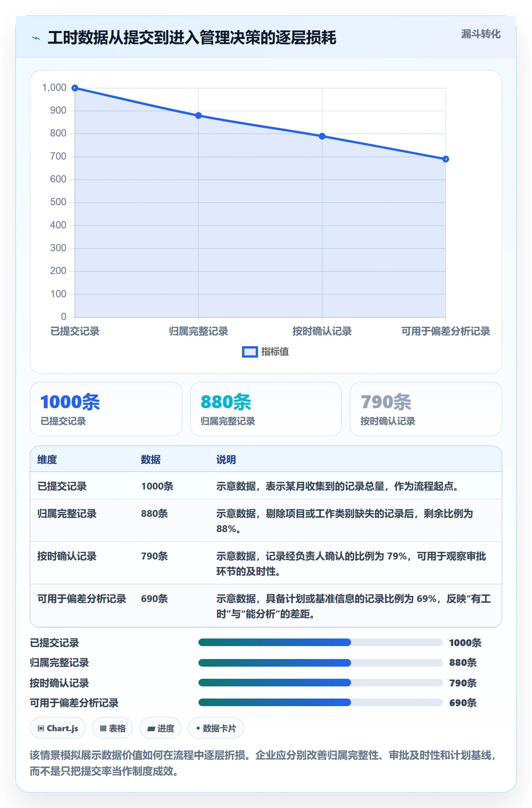Viewport: 532px width, 808px height.
Task: Click the lightning icon beside the title
Action: click(36, 38)
